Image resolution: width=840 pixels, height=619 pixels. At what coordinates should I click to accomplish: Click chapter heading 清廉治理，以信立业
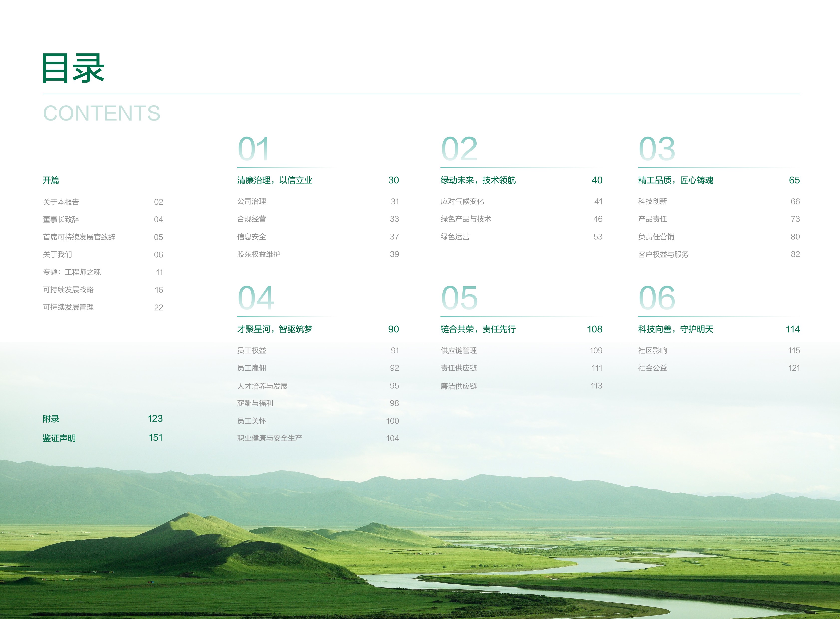coord(275,180)
